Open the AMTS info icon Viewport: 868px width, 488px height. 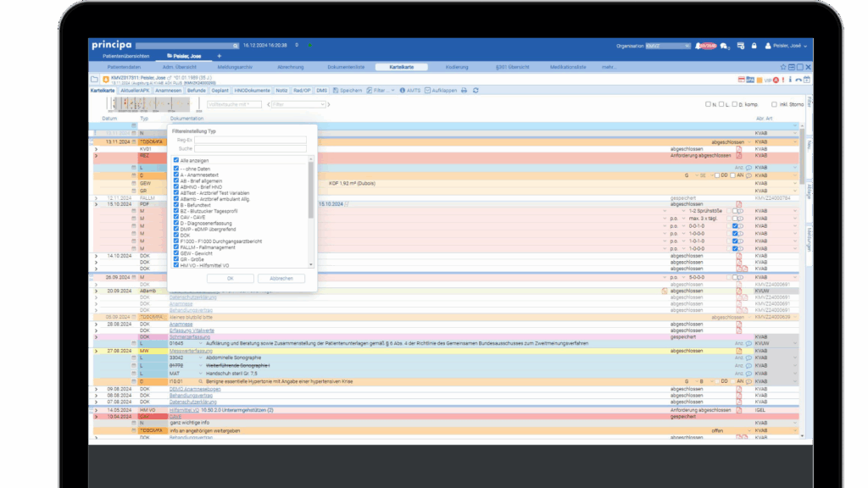(402, 90)
